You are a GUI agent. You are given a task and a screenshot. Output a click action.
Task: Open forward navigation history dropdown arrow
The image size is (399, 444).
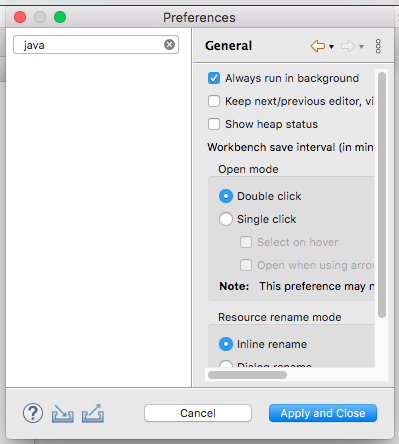click(361, 47)
